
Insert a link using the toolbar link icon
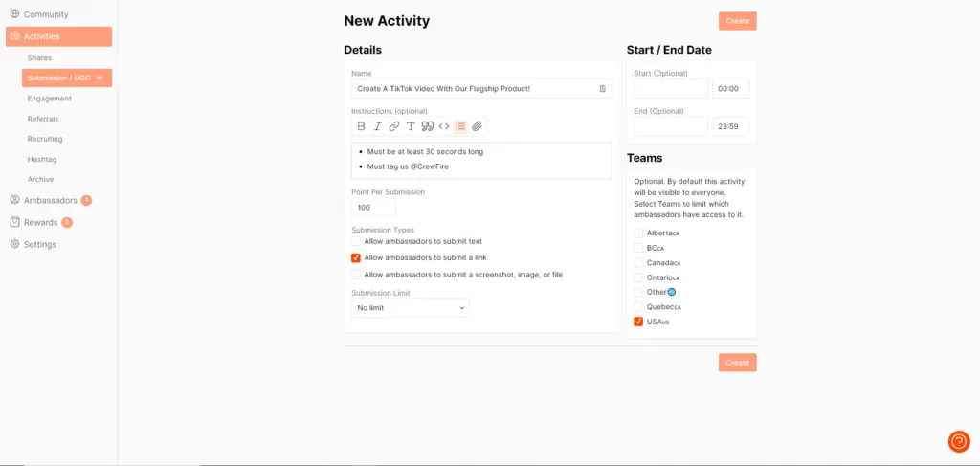tap(394, 126)
